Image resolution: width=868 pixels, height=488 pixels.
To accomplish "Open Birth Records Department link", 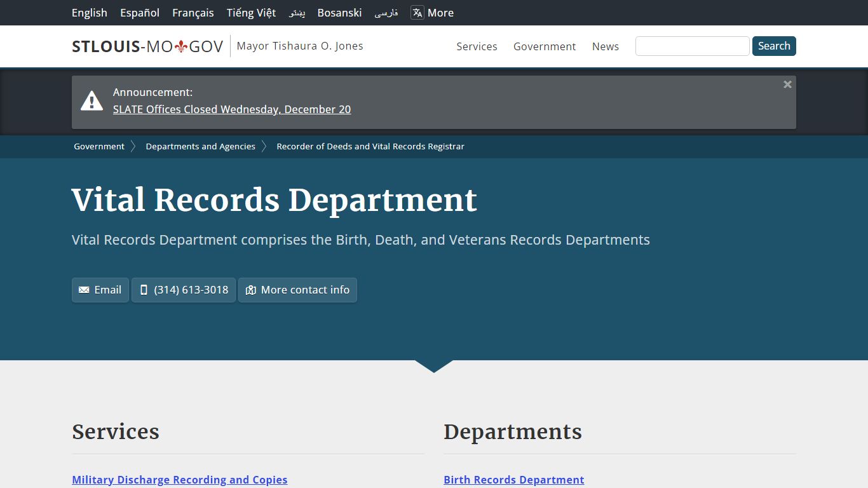I will click(x=514, y=480).
